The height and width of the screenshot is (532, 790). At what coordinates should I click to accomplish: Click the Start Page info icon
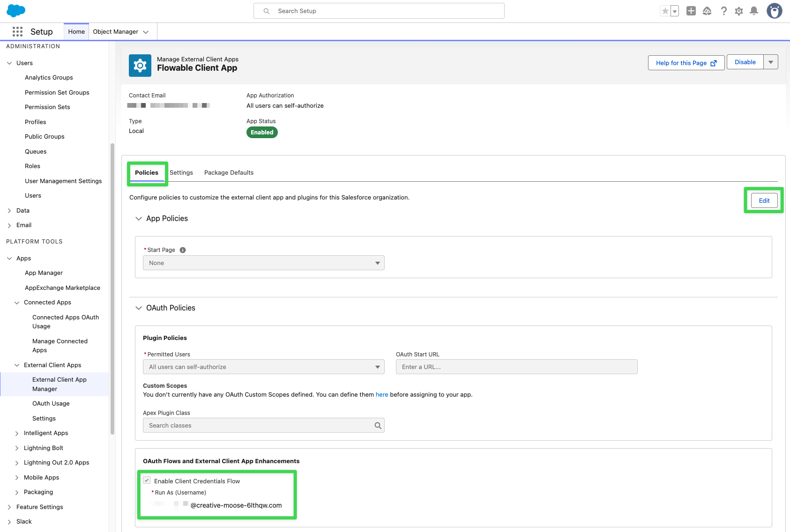coord(183,250)
